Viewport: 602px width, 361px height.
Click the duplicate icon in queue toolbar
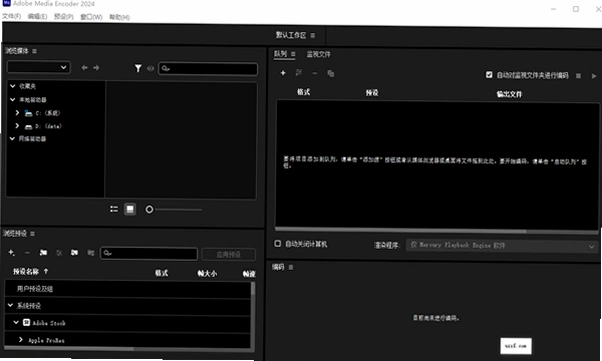tap(331, 73)
